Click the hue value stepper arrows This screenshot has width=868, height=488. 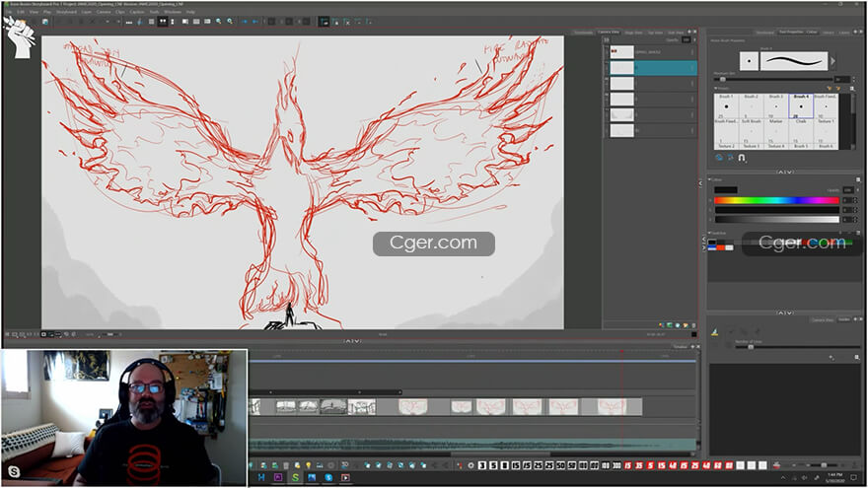[856, 200]
